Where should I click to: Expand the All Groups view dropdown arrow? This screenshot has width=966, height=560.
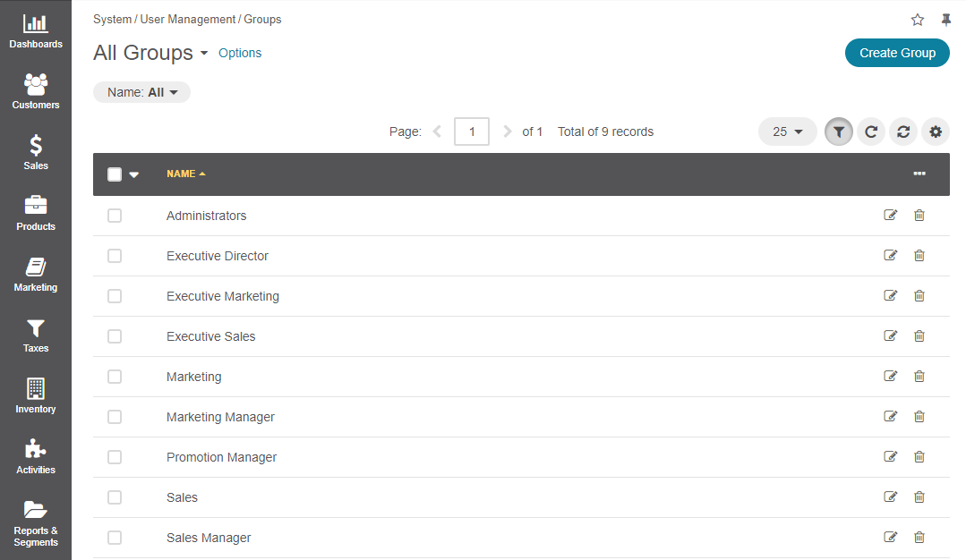(204, 54)
